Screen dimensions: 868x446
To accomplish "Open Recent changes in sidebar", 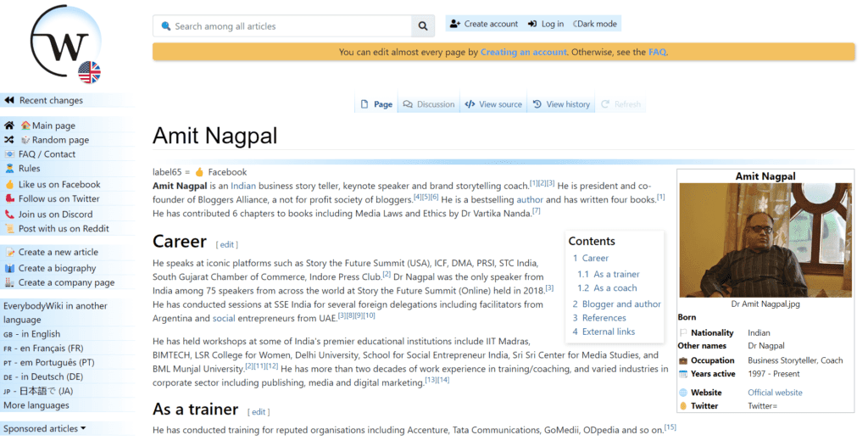I will coord(51,100).
